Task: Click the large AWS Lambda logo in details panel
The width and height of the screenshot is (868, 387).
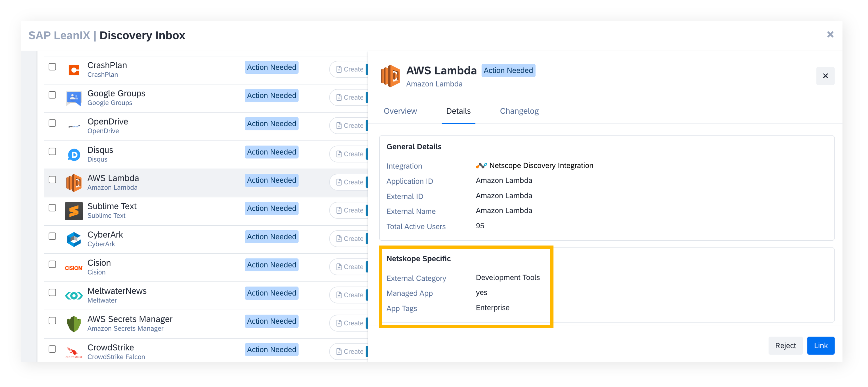Action: click(x=391, y=76)
